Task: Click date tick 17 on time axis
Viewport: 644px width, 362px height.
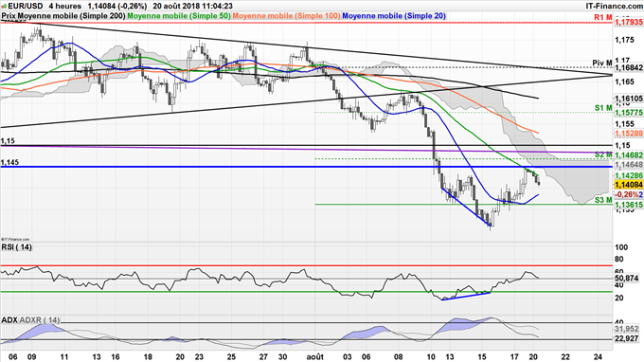Action: coord(514,356)
